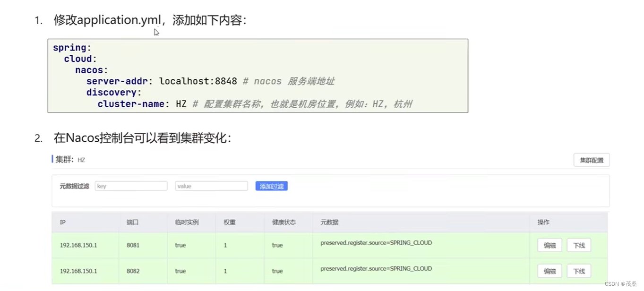Viewport: 644px width, 291px height.
Task: Click the 元数据过滤 label
Action: [x=74, y=186]
